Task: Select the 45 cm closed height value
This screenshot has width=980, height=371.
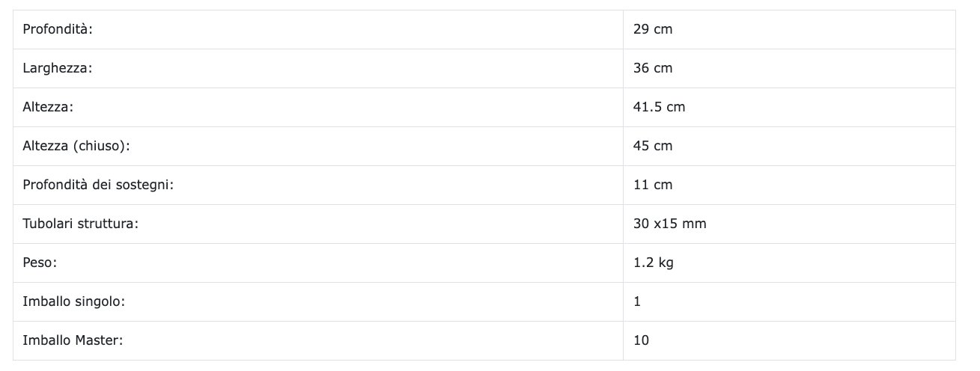Action: (x=652, y=146)
